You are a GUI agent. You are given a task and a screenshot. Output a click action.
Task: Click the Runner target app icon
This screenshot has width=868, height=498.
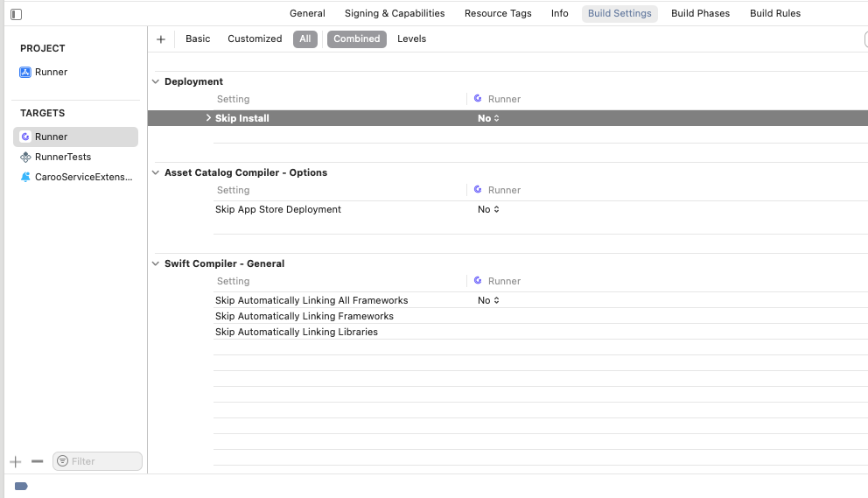pyautogui.click(x=24, y=137)
